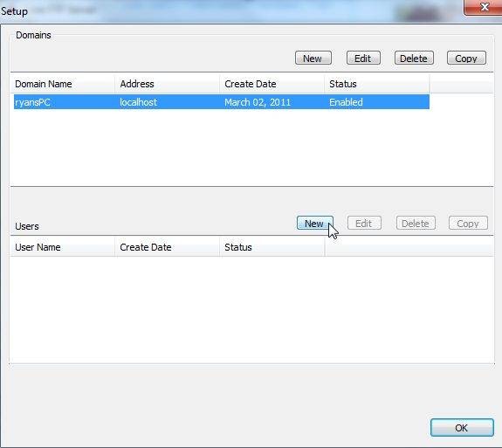Click Copy button in Domains section

(466, 58)
